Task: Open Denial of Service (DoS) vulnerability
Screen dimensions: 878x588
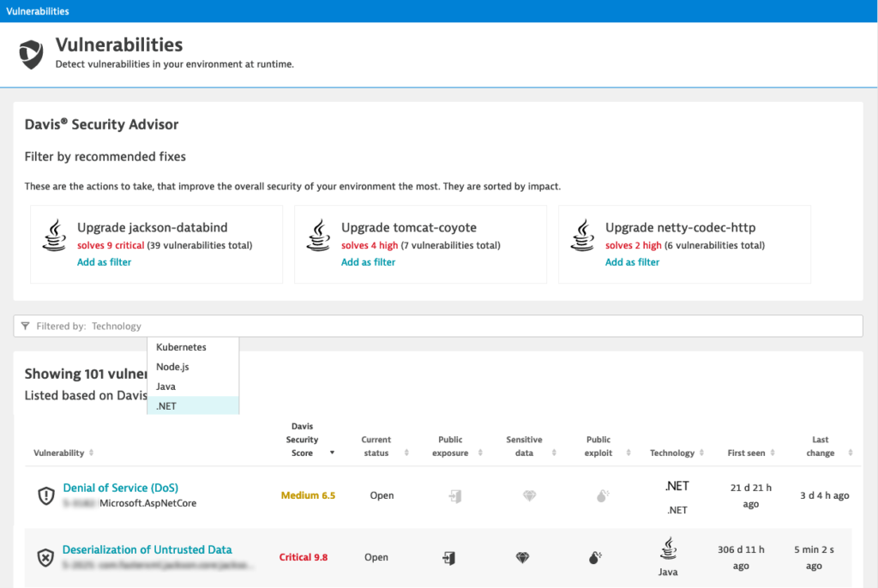Action: click(120, 488)
